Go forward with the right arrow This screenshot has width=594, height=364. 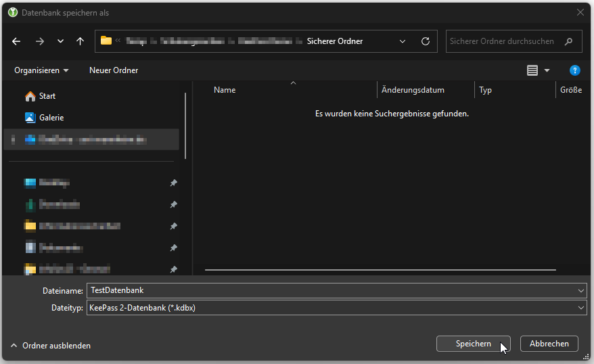[40, 41]
